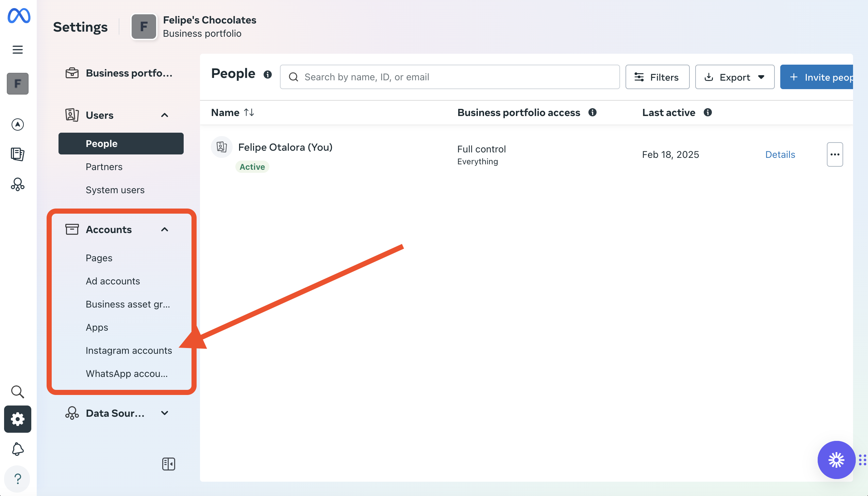This screenshot has width=868, height=496.
Task: Open the data sources icon in left rail
Action: click(x=18, y=184)
